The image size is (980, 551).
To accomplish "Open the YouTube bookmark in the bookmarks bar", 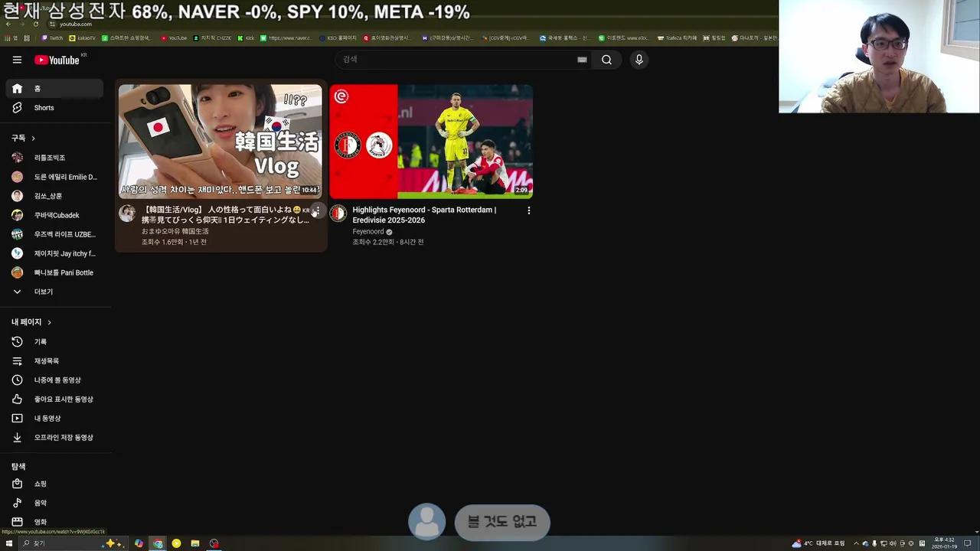I will click(x=174, y=37).
